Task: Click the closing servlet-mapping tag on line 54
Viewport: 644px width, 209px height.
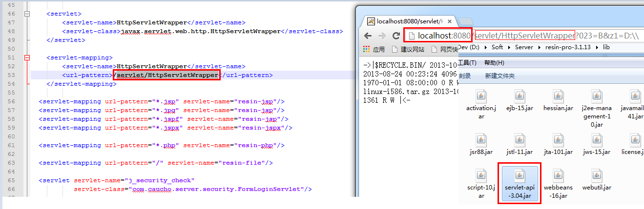Action: click(82, 84)
